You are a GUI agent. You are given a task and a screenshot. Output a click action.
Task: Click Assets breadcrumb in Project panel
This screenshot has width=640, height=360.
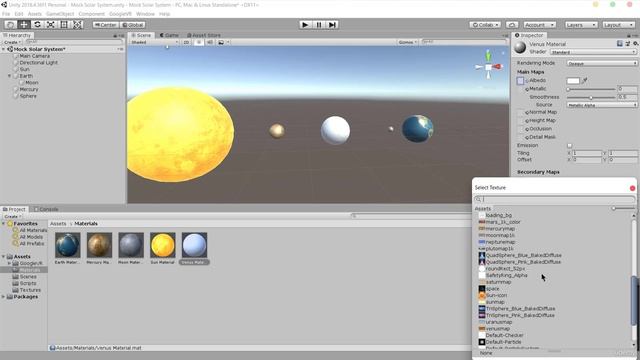(58, 224)
